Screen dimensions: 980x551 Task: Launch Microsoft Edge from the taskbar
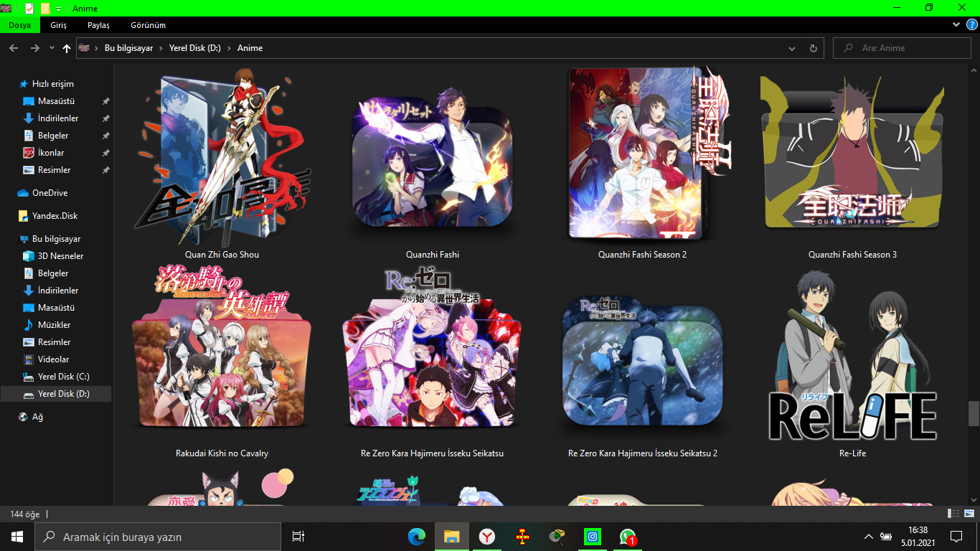tap(417, 537)
